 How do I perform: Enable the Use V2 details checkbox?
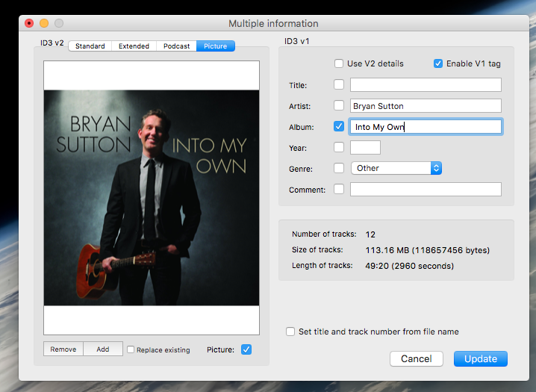(339, 63)
